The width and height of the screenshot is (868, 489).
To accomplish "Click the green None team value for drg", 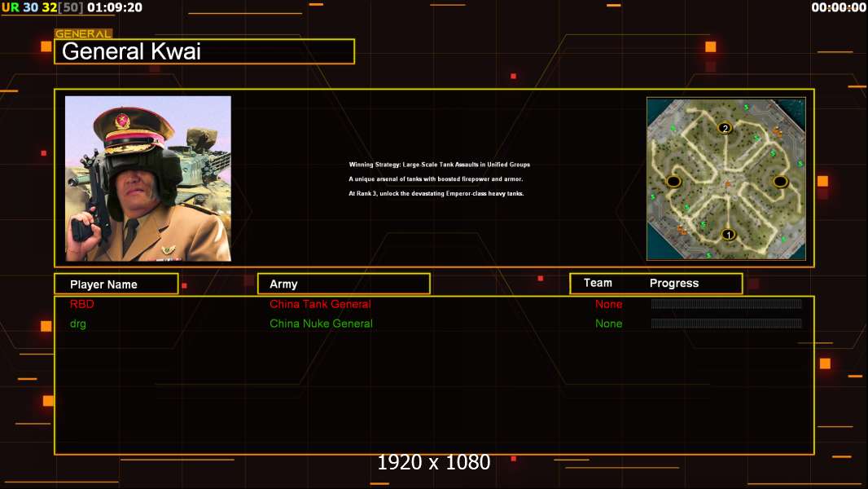I will (x=608, y=324).
